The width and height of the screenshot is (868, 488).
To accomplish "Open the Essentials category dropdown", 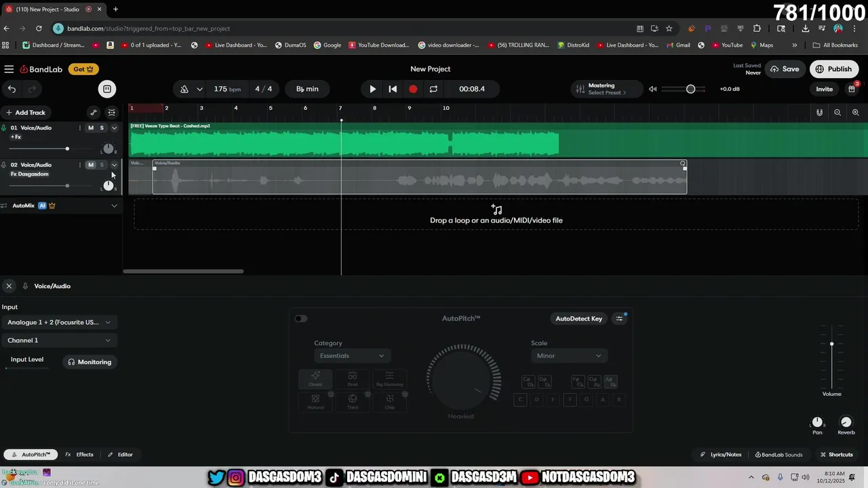I will tap(352, 356).
